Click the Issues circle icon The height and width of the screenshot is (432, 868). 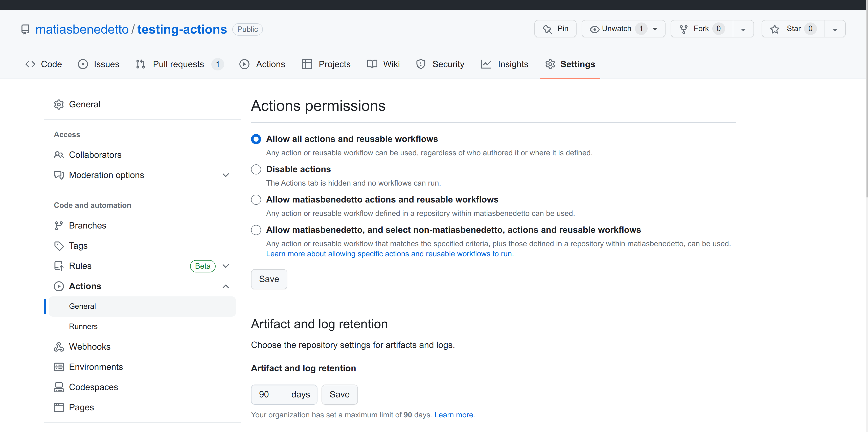(83, 64)
